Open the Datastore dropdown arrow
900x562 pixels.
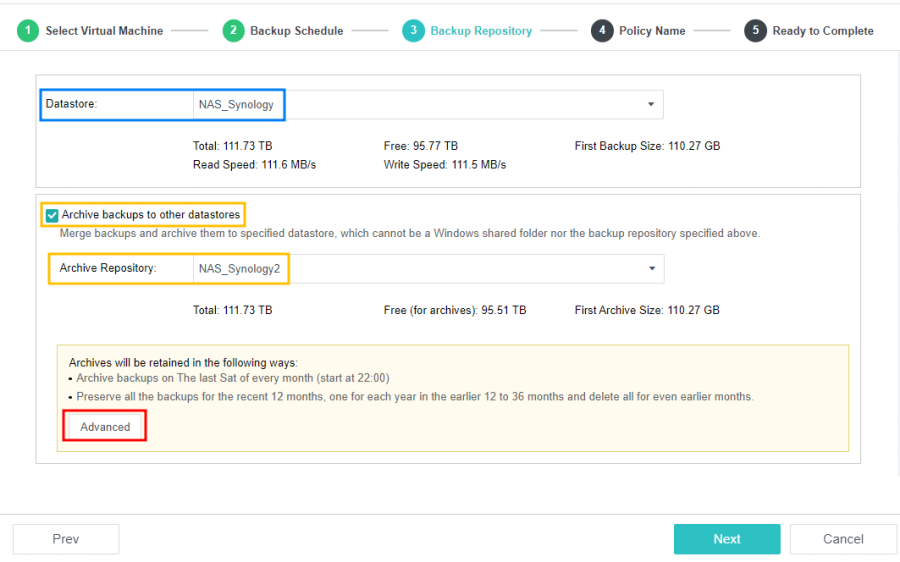[x=651, y=104]
